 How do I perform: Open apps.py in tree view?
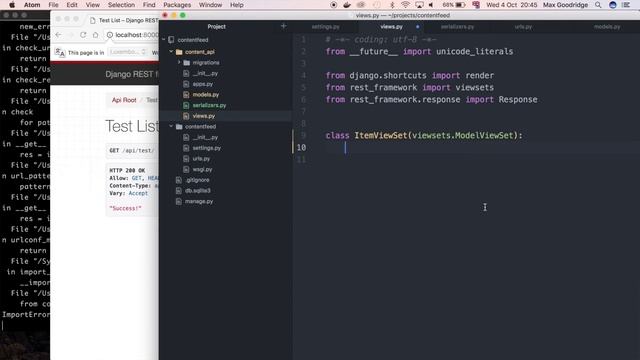tap(203, 84)
